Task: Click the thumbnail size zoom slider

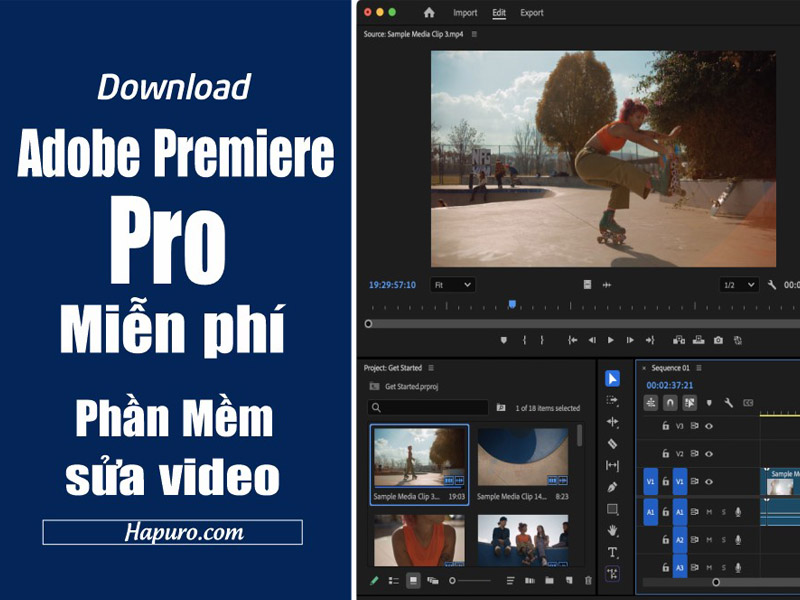Action: pyautogui.click(x=469, y=580)
